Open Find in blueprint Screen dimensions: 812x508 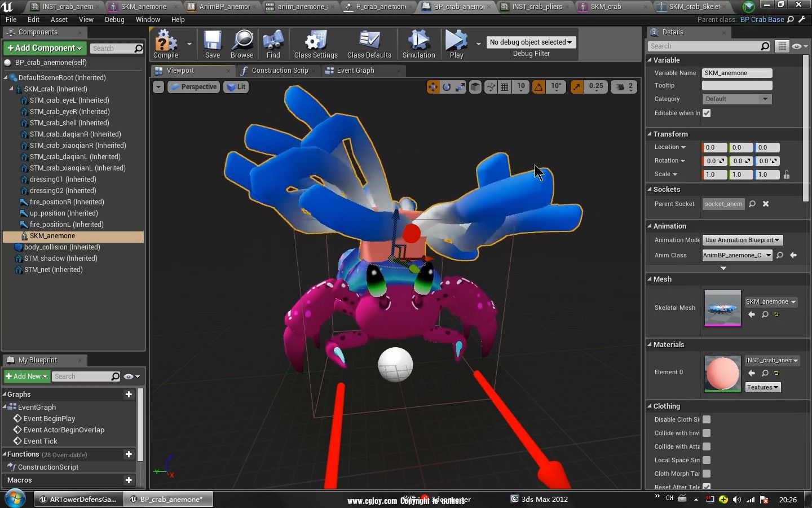click(273, 44)
